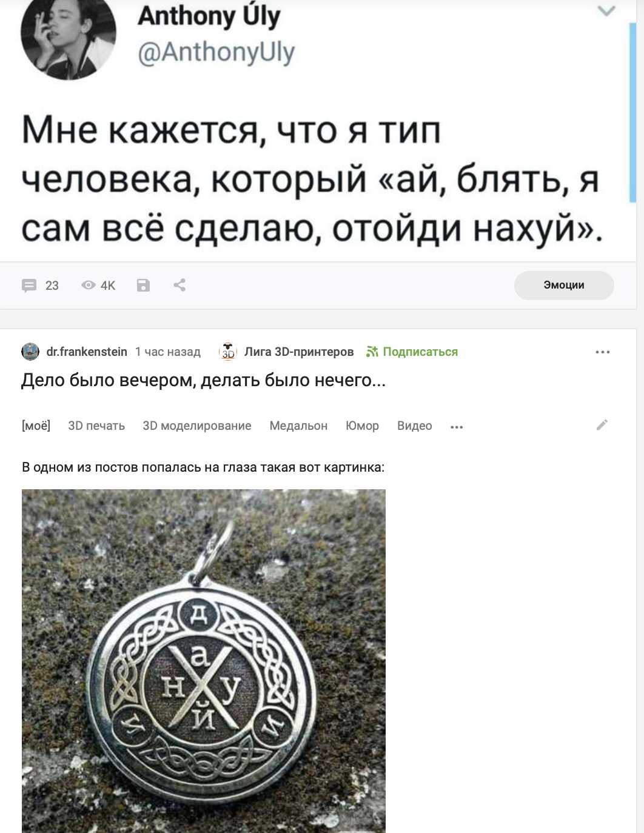Expand the tweet chevron dropdown
This screenshot has width=644, height=833.
[606, 11]
